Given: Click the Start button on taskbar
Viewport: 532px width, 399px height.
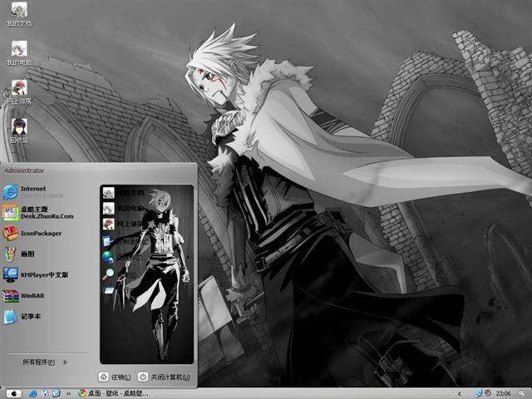Looking at the screenshot, I should (13, 392).
